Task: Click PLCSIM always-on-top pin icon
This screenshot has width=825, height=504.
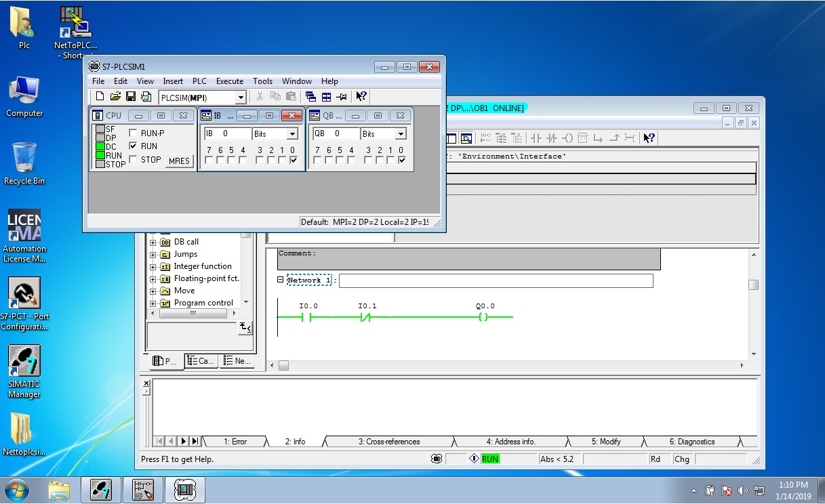Action: point(342,97)
